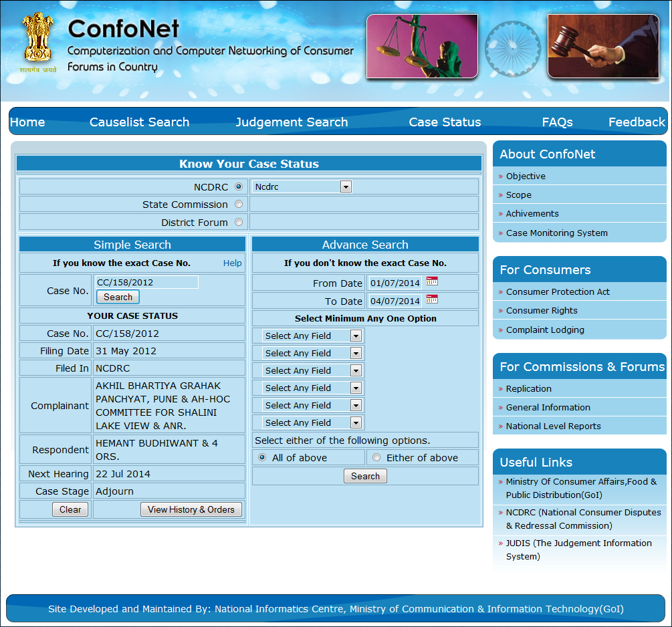Select the State Commission radio button
This screenshot has width=672, height=627.
coord(239,205)
